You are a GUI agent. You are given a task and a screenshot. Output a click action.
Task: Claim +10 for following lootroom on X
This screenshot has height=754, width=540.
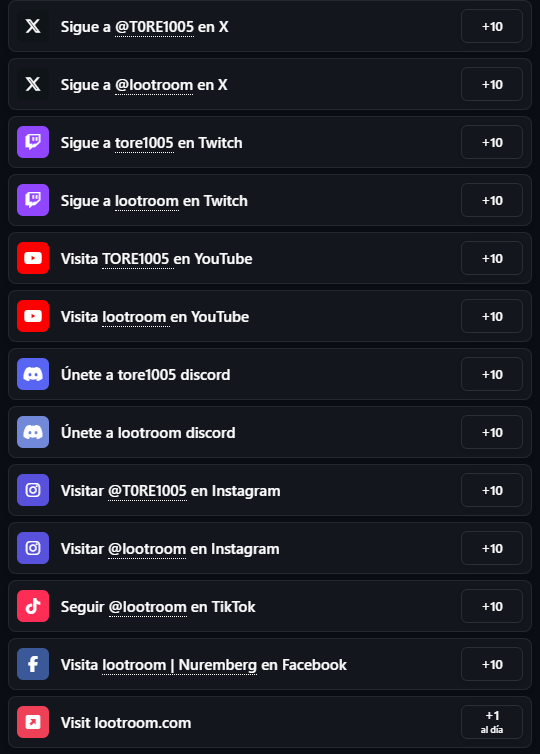[x=492, y=84]
